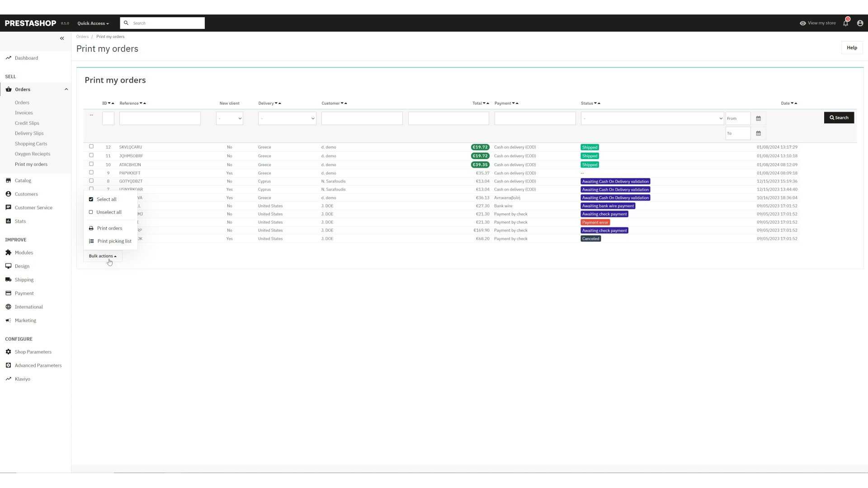
Task: Click the Reference filter text field
Action: point(160,118)
